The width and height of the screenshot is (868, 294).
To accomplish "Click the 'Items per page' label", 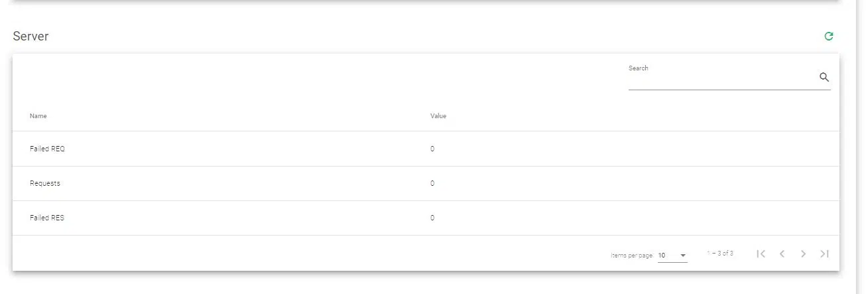I will pyautogui.click(x=632, y=256).
